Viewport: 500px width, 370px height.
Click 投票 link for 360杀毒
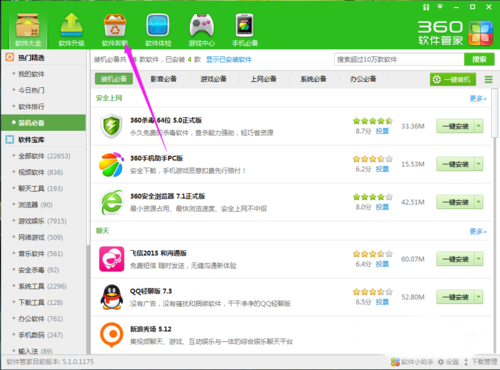[382, 131]
